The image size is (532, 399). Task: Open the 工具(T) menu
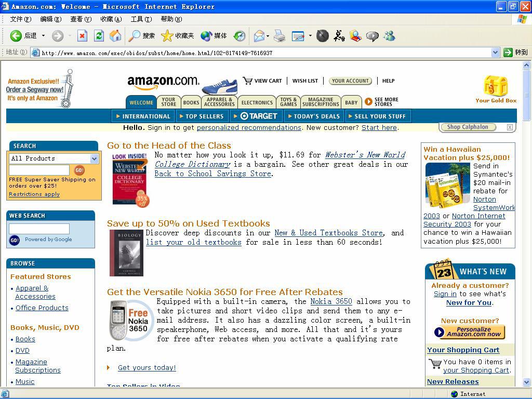coord(141,19)
